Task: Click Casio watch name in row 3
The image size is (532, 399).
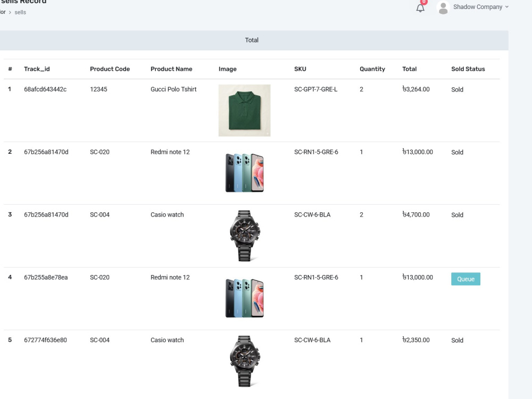Action: [167, 215]
